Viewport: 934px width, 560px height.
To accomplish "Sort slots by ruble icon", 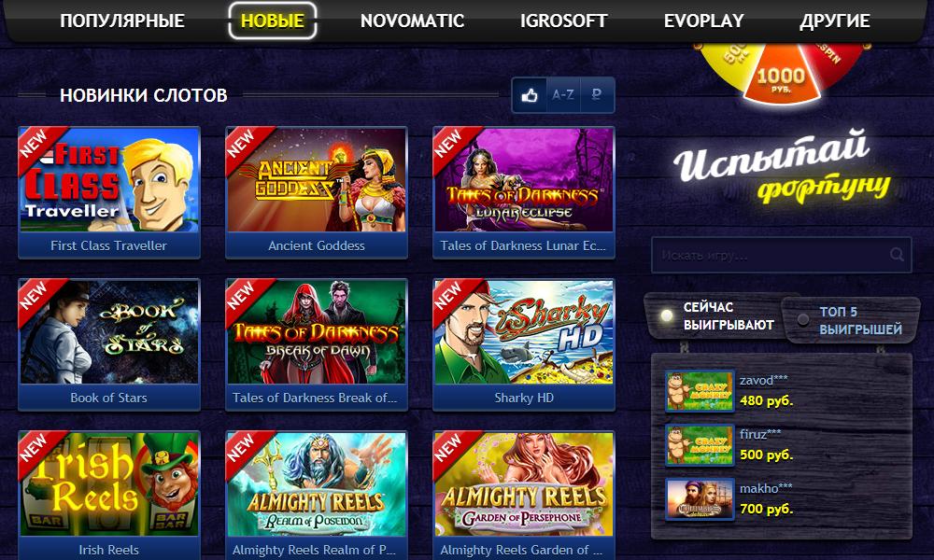I will coord(596,95).
